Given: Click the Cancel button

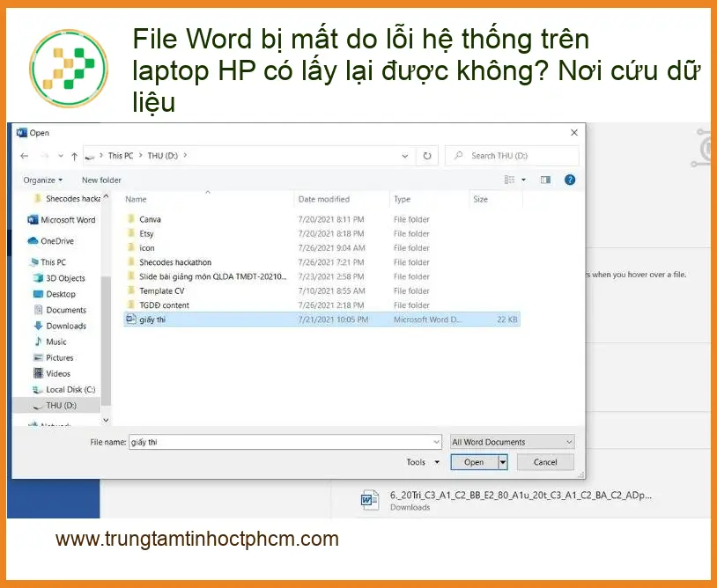Looking at the screenshot, I should click(545, 462).
